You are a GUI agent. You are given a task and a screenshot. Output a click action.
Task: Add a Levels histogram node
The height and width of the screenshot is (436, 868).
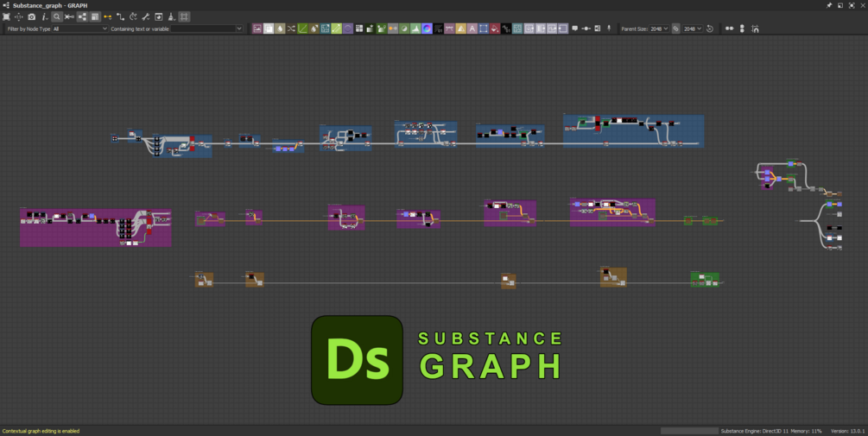click(415, 28)
